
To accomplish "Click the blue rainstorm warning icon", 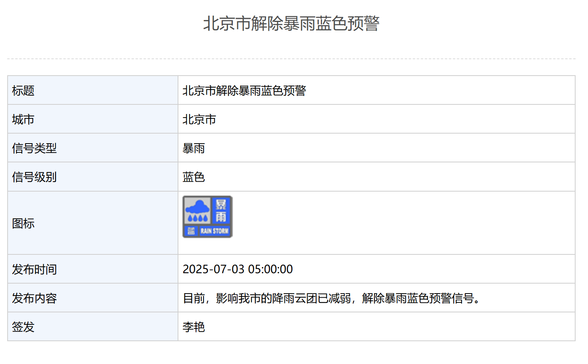I will click(x=207, y=217).
